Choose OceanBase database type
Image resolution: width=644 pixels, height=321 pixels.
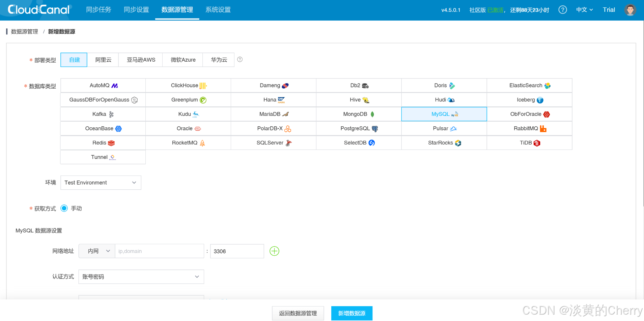click(x=103, y=129)
